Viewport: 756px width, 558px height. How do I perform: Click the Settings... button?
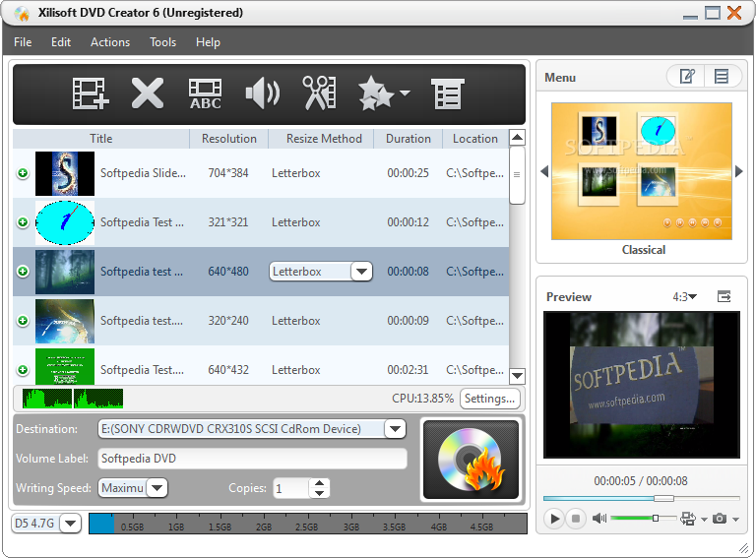click(490, 399)
